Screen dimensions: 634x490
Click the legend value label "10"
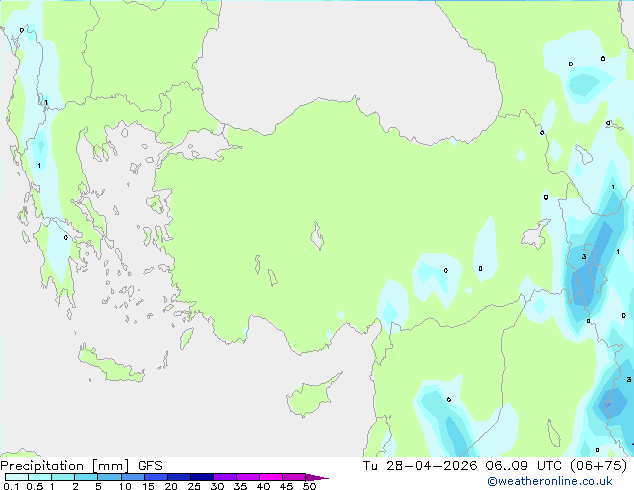click(x=125, y=486)
